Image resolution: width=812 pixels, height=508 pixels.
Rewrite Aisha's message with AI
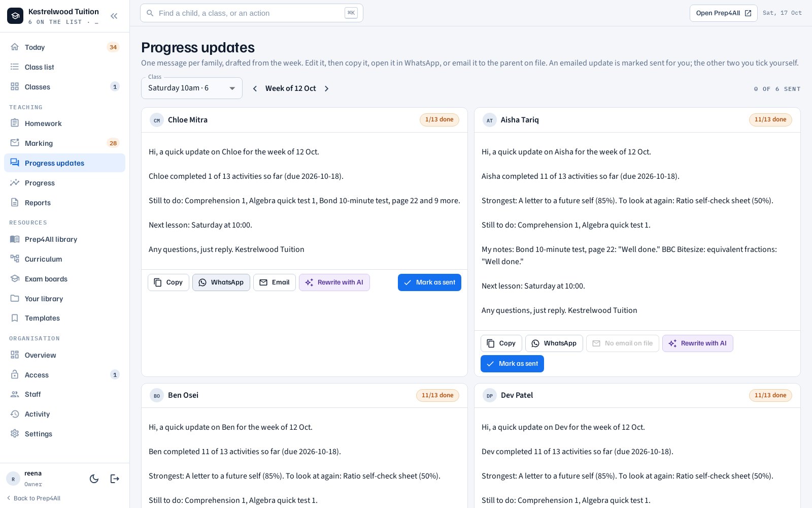click(x=698, y=343)
